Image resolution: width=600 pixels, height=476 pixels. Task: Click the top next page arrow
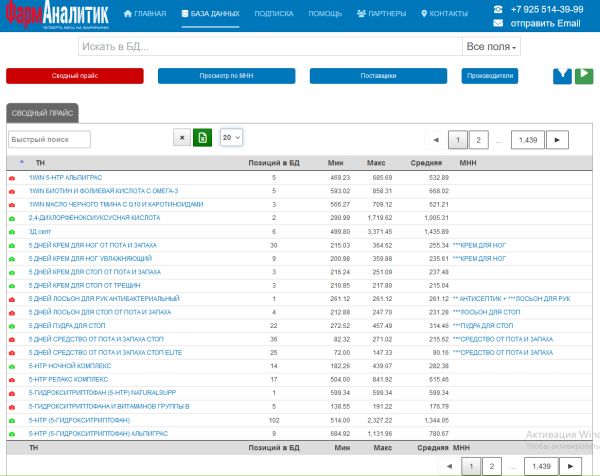coord(557,140)
